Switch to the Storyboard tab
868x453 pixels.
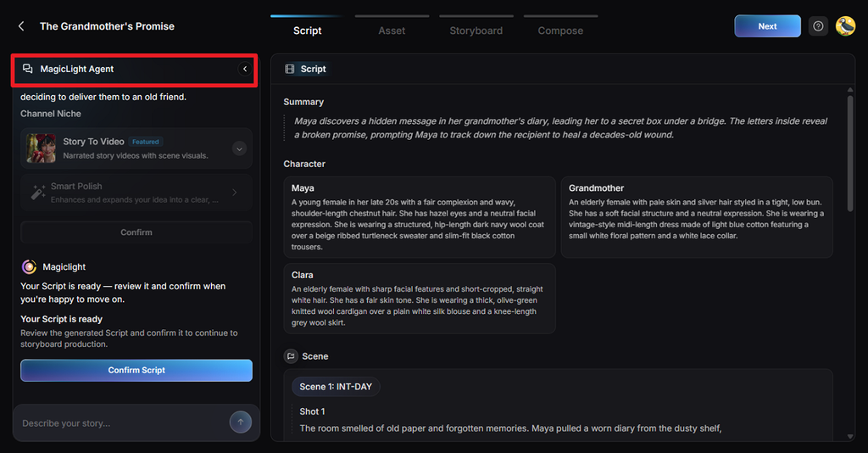(476, 31)
